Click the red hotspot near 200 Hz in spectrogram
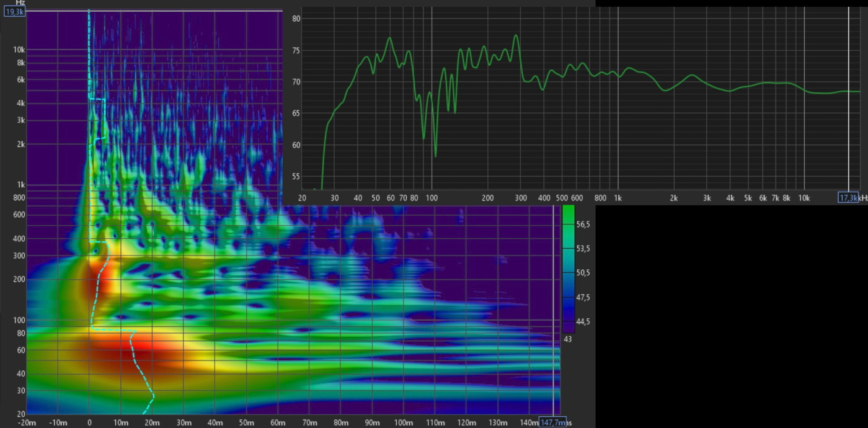 [x=99, y=276]
